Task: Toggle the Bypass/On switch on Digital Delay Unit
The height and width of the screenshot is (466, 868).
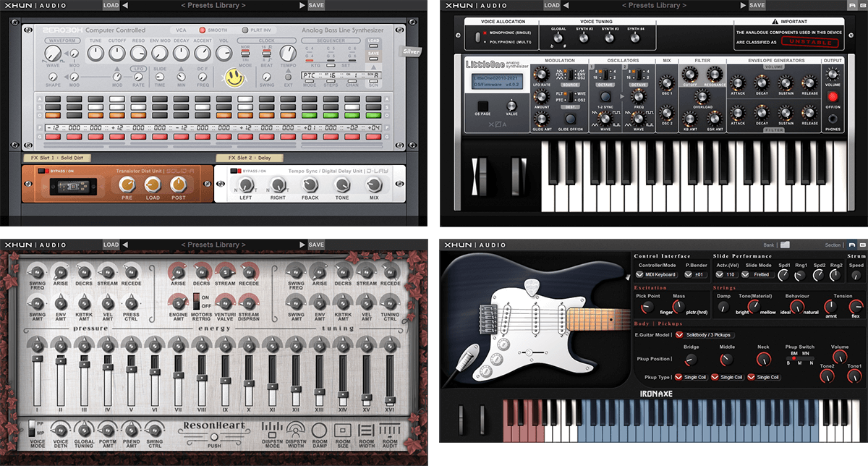Action: (235, 171)
